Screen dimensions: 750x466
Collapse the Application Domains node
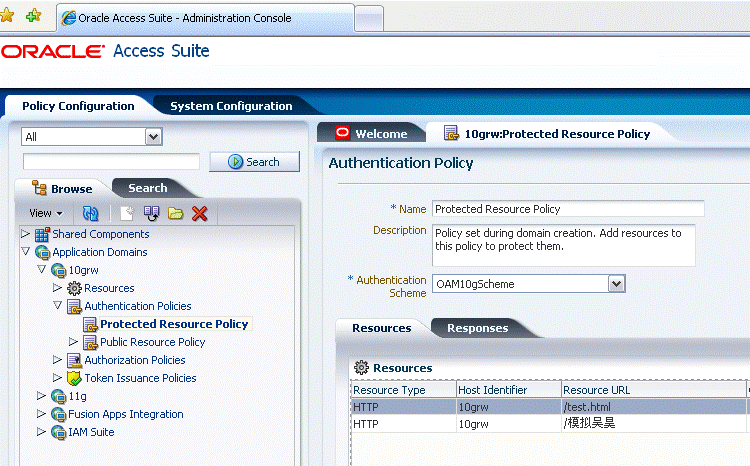coord(25,251)
